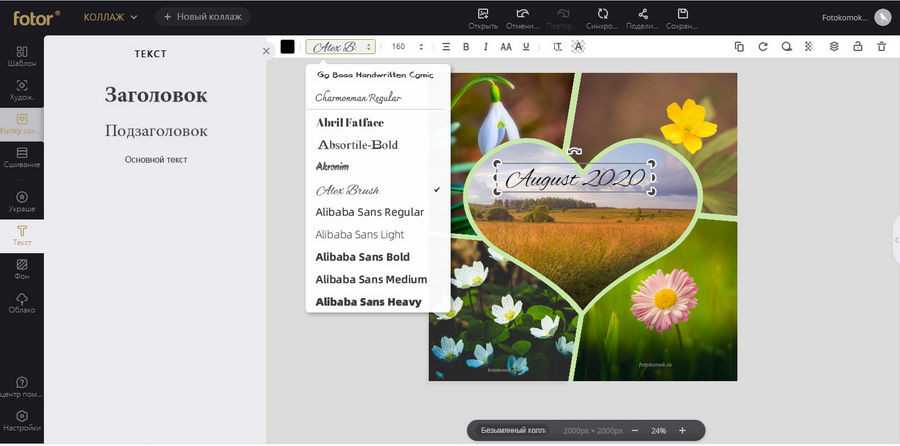Click the Новый коллаж button
The width and height of the screenshot is (900, 446).
(203, 17)
